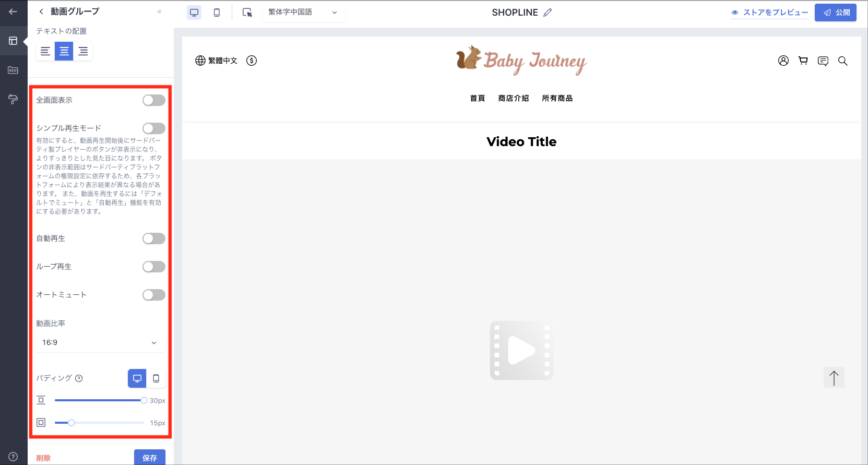868x465 pixels.
Task: Switch to mobile preview in top toolbar
Action: click(217, 13)
